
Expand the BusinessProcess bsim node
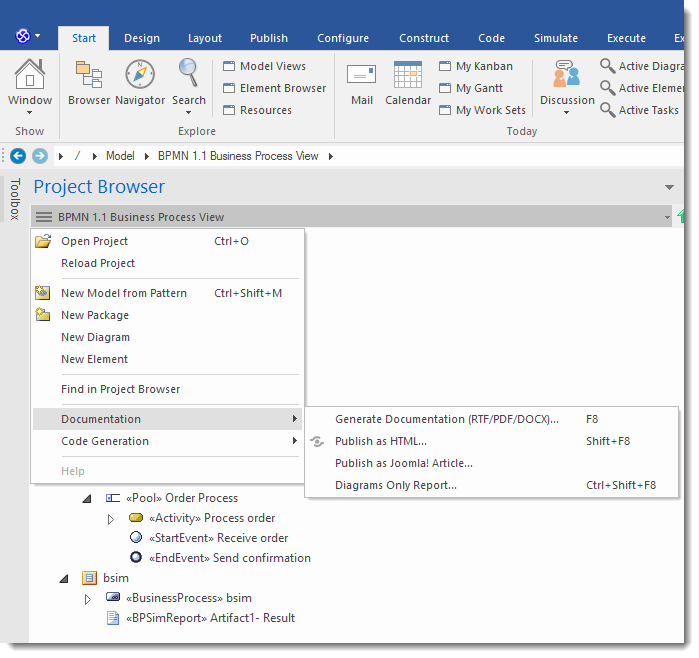click(x=87, y=599)
